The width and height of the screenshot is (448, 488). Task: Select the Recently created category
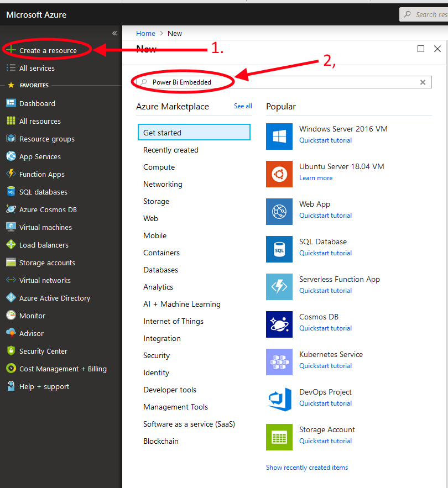(x=171, y=150)
